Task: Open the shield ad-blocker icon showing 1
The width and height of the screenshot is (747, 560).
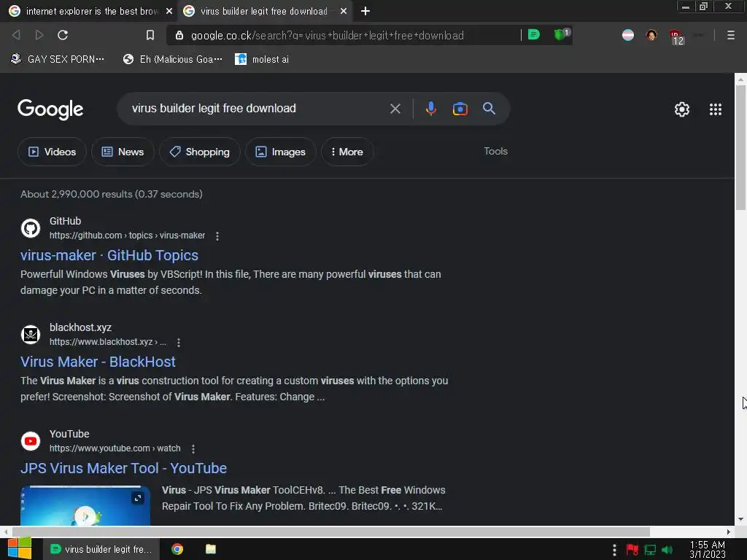Action: click(x=561, y=34)
